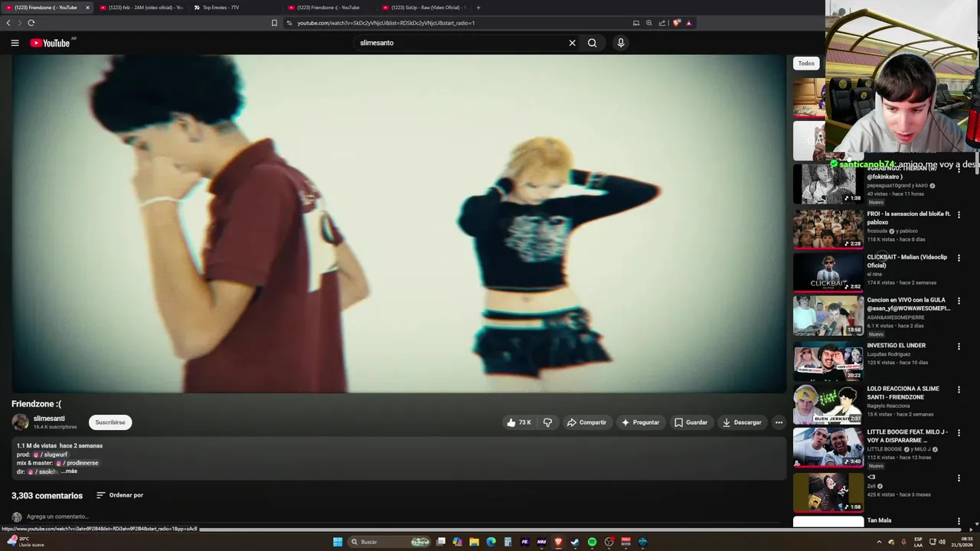The image size is (980, 551).
Task: Open slugwurf producer link
Action: [51, 455]
